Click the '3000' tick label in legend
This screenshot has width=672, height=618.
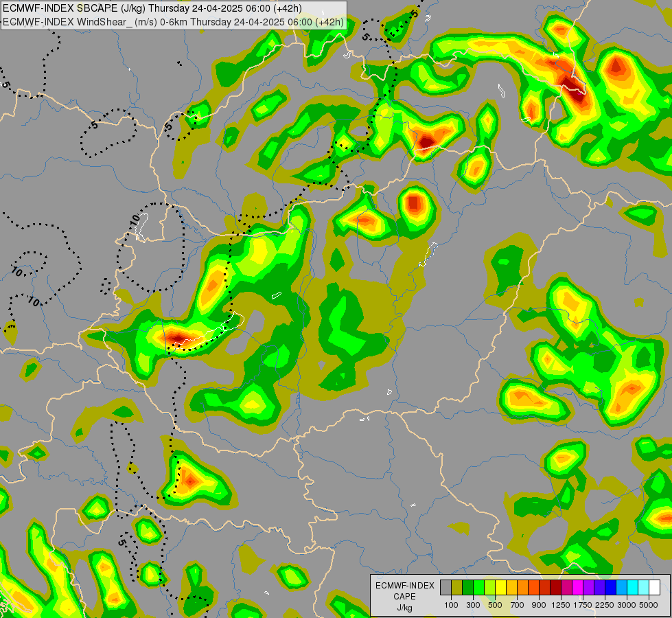coord(627,605)
